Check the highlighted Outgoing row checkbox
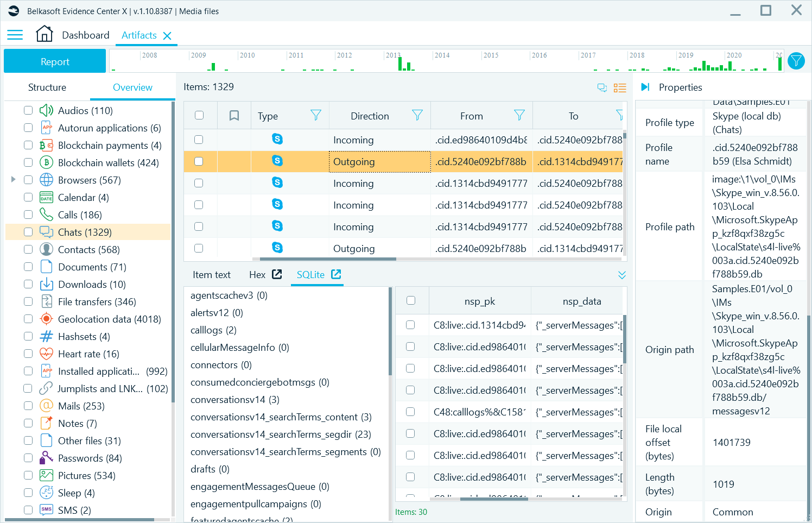Viewport: 812px width, 523px height. (x=199, y=161)
